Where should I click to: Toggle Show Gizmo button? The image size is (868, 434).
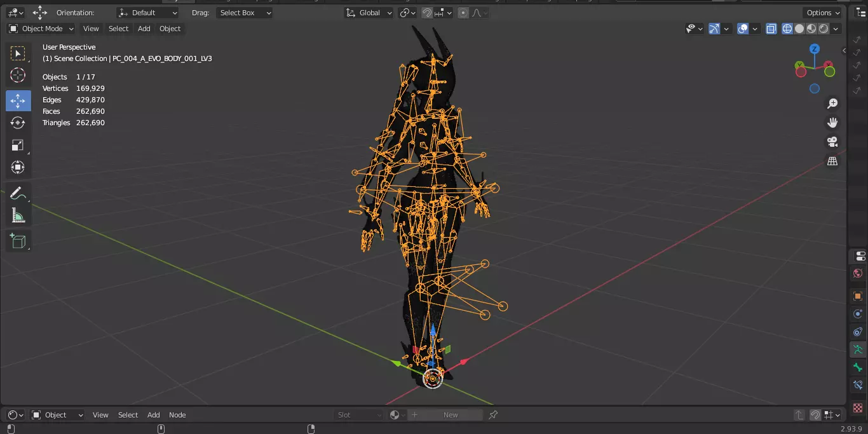pos(714,29)
